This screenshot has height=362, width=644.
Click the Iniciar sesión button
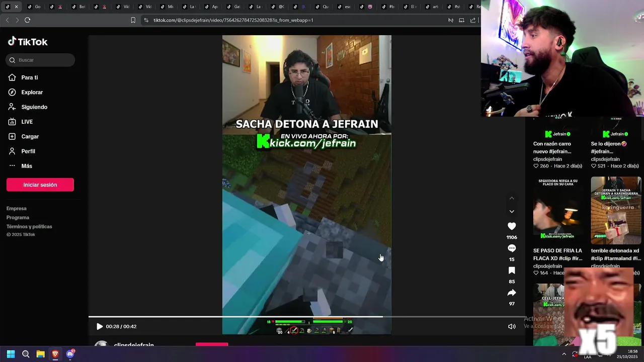40,185
